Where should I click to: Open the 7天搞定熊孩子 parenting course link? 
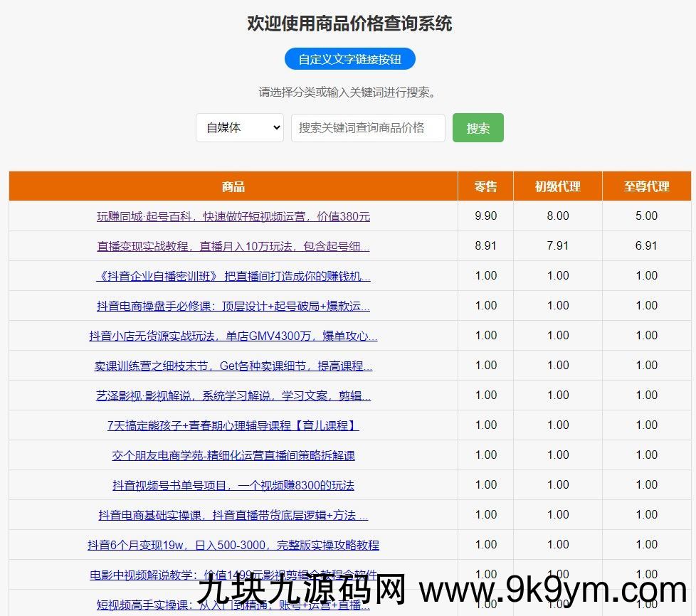[233, 425]
